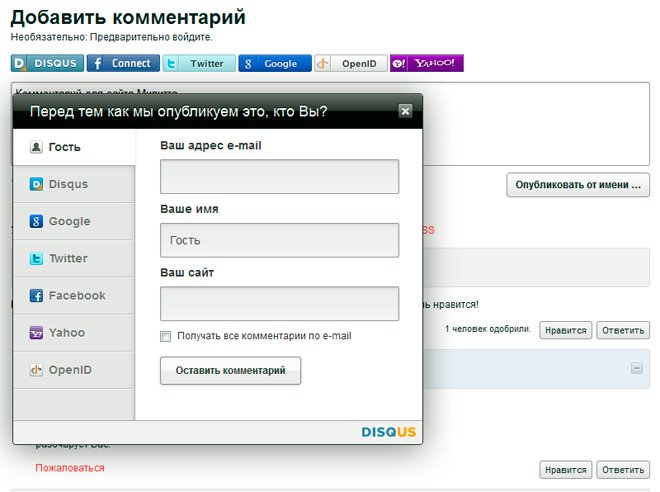The image size is (660, 492).
Task: Enable receiving all comments by e-mail
Action: [166, 336]
